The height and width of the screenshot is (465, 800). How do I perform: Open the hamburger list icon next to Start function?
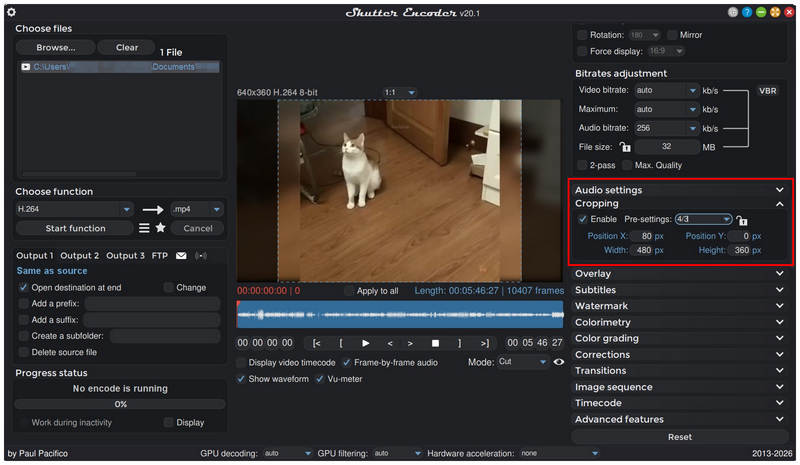144,228
